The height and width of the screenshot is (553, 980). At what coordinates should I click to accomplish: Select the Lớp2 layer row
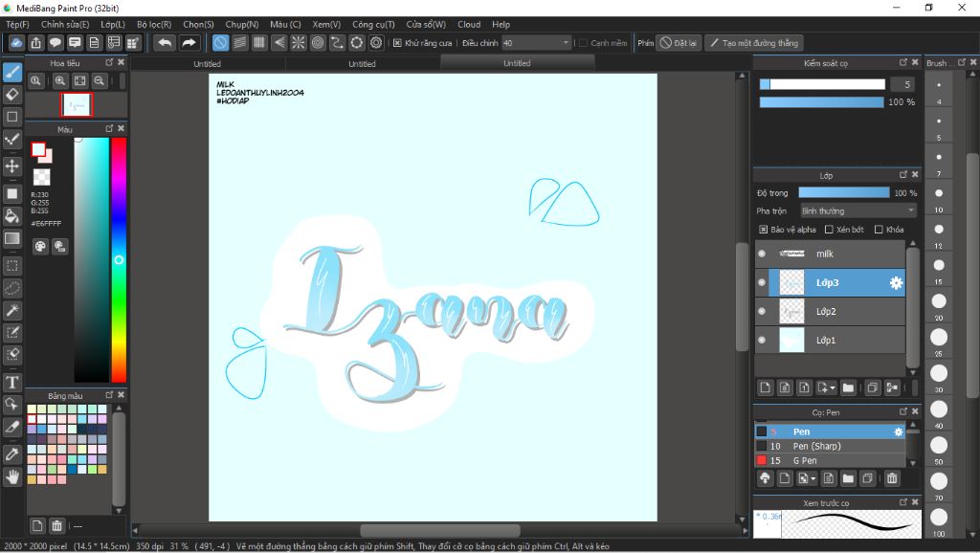[x=830, y=311]
